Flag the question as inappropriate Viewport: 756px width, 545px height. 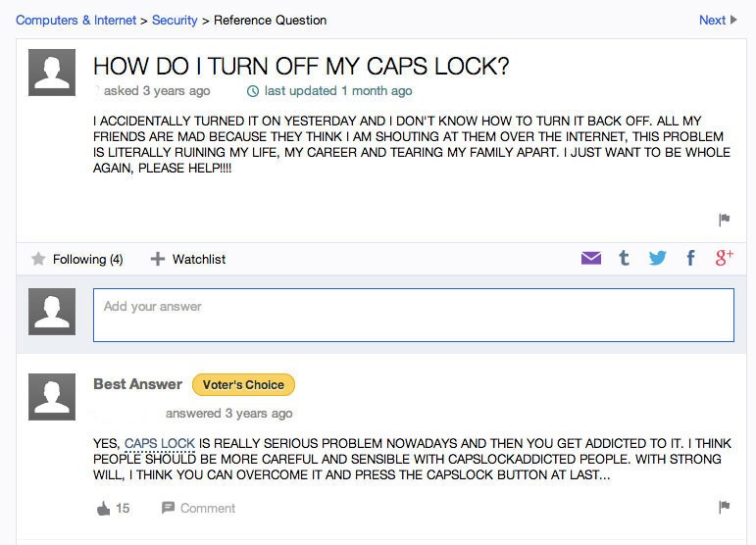[x=725, y=220]
